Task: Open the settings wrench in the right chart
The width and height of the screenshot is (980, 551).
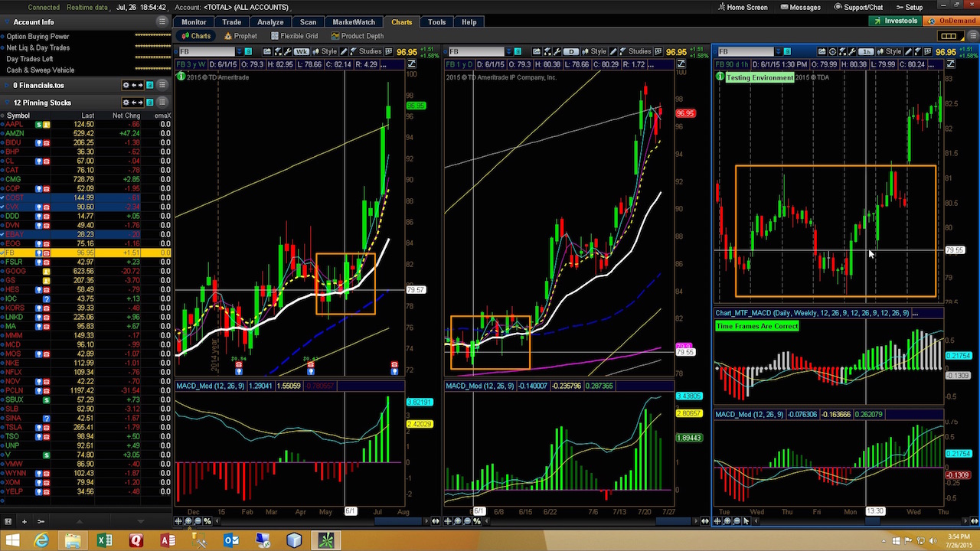Action: pyautogui.click(x=852, y=52)
